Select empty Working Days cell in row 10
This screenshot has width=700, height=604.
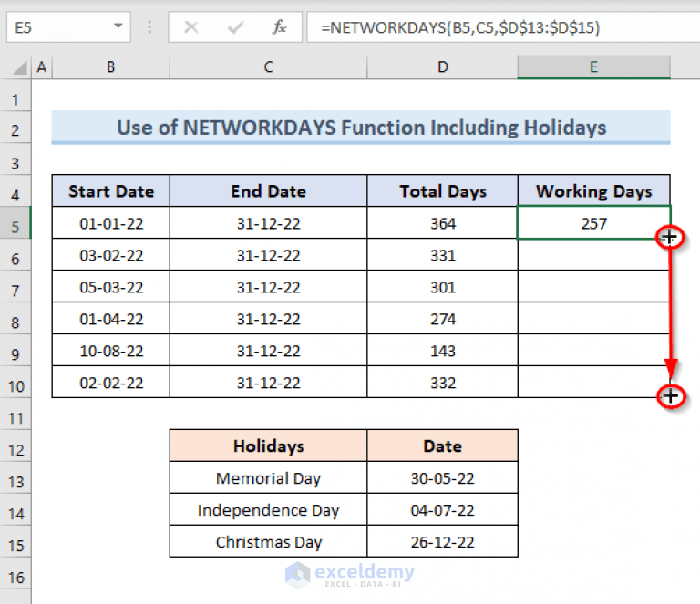(593, 383)
